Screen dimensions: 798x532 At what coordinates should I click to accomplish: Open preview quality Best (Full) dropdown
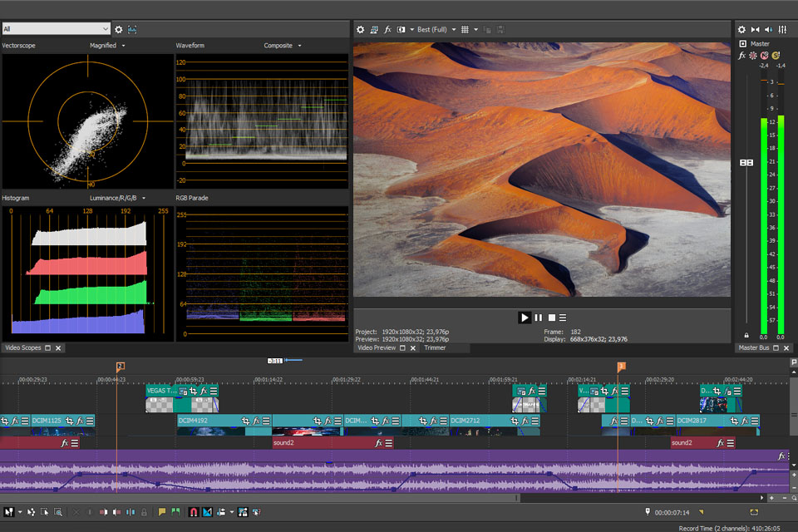click(436, 30)
